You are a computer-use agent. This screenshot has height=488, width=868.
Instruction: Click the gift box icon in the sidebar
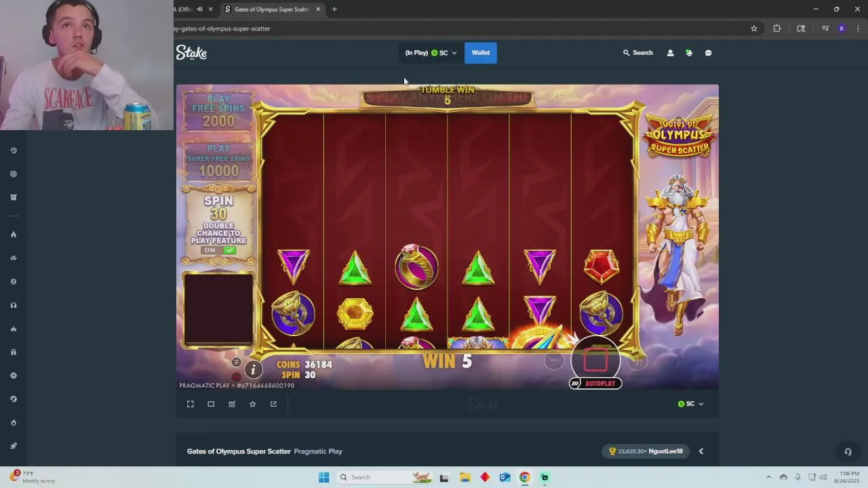tap(14, 352)
